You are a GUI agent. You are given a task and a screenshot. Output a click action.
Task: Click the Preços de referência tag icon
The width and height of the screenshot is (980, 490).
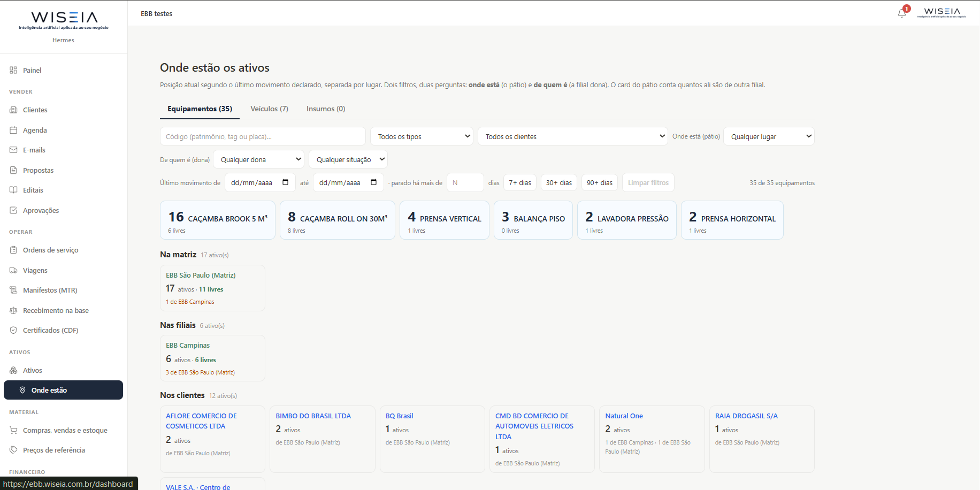coord(13,450)
